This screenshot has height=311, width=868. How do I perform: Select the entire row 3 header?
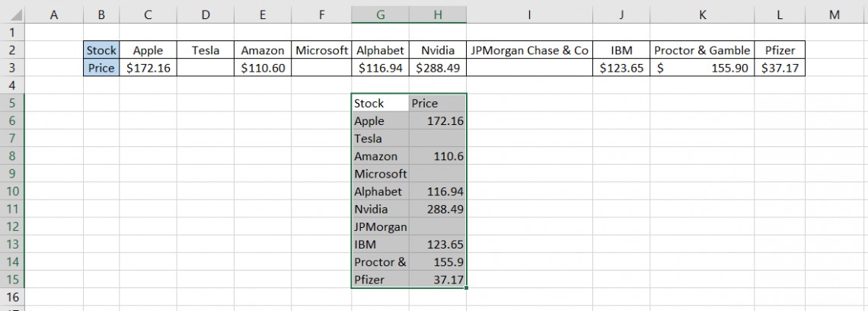[x=11, y=68]
